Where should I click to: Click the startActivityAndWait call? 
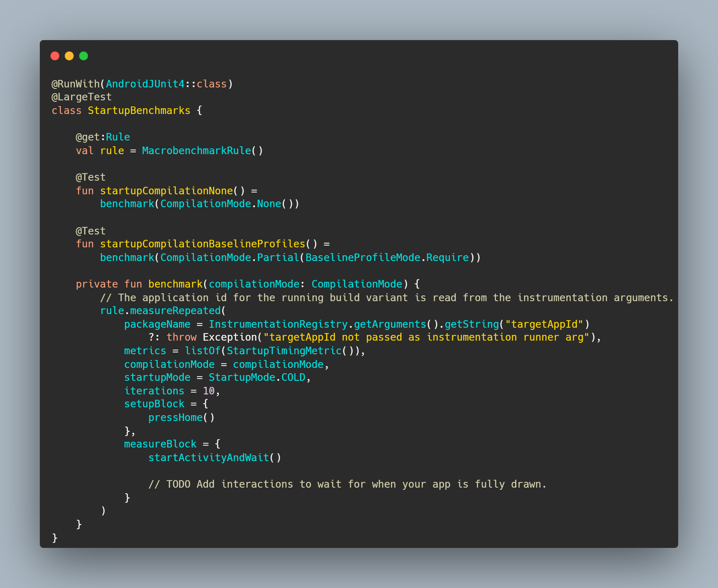(209, 458)
